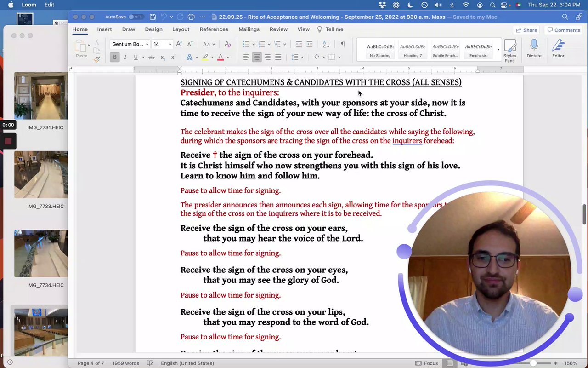The width and height of the screenshot is (588, 368).
Task: Expand the numbered list style dropdown
Action: pyautogui.click(x=269, y=44)
